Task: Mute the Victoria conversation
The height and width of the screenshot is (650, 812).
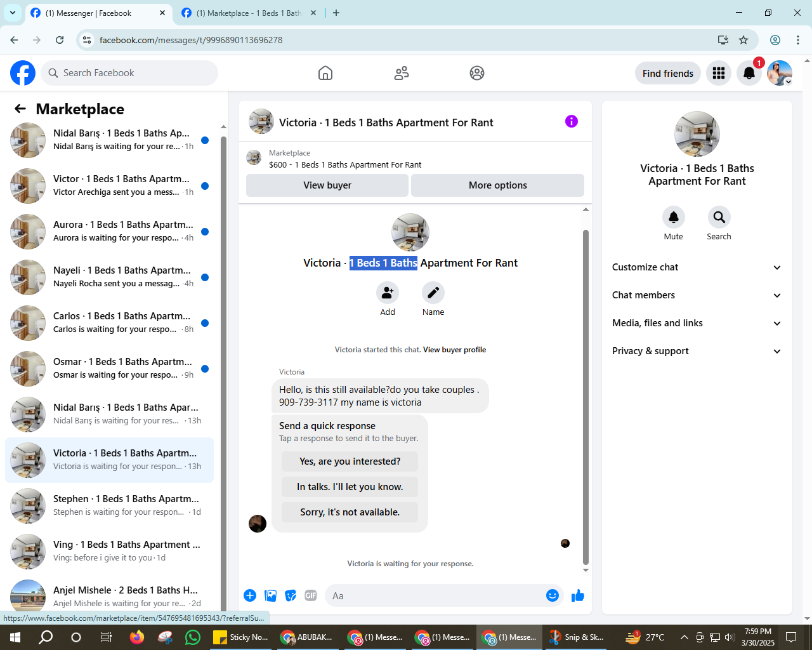Action: [674, 217]
